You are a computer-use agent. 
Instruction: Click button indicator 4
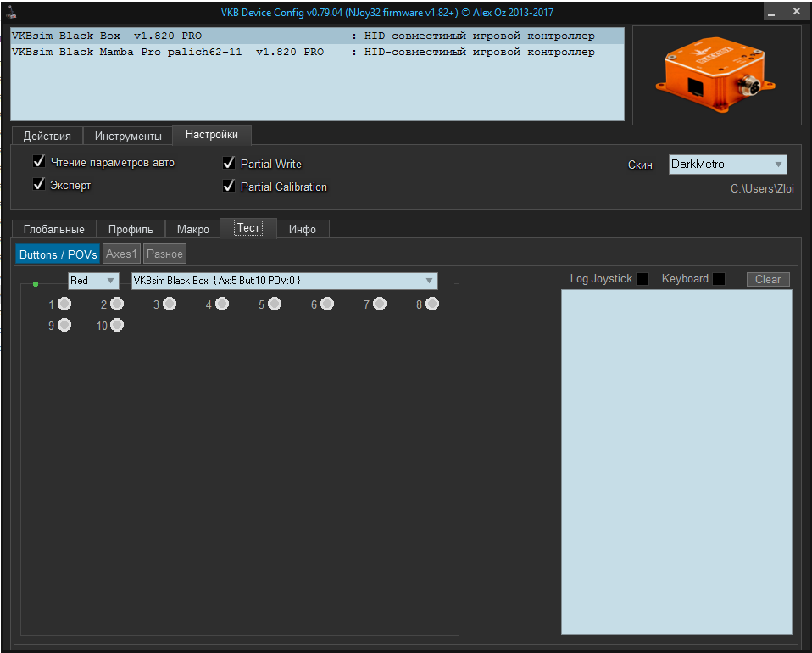222,304
